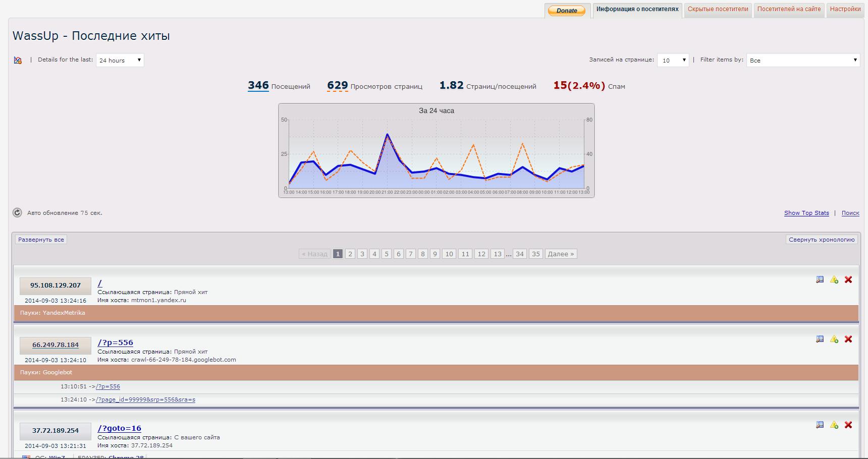Switch to the Скрытые посетители tab

pos(718,9)
